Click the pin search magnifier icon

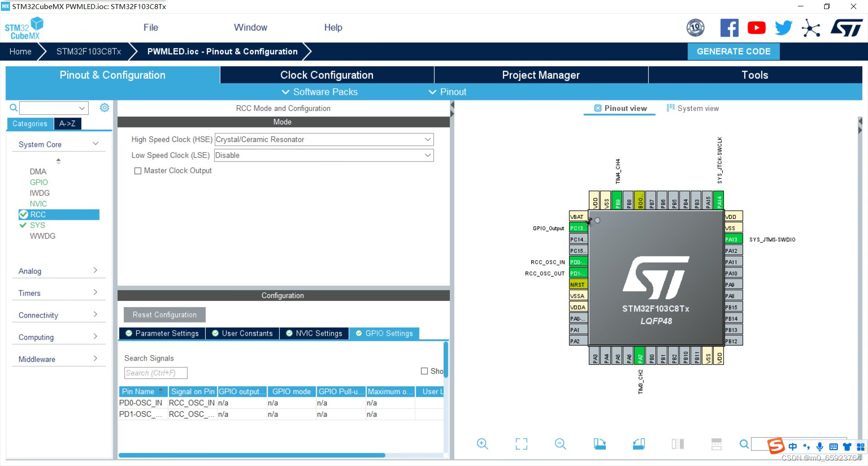(744, 444)
